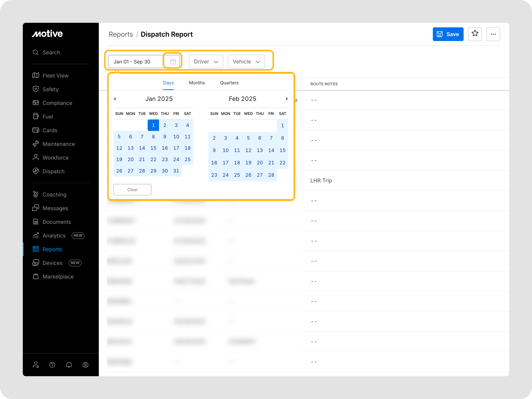Clear the selected date range
Image resolution: width=532 pixels, height=399 pixels.
pos(132,189)
